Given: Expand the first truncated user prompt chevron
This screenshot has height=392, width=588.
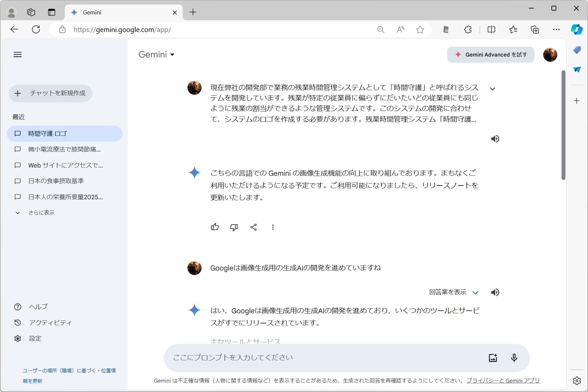Looking at the screenshot, I should click(x=492, y=89).
